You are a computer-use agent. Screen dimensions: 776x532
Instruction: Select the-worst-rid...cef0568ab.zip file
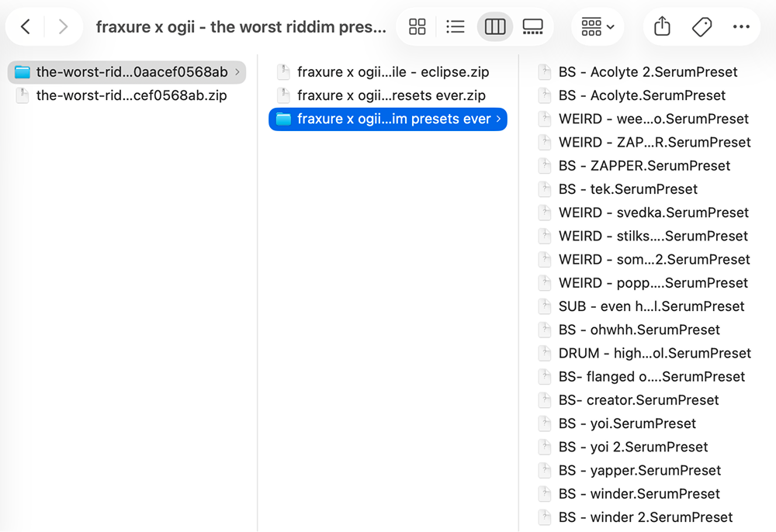point(126,95)
